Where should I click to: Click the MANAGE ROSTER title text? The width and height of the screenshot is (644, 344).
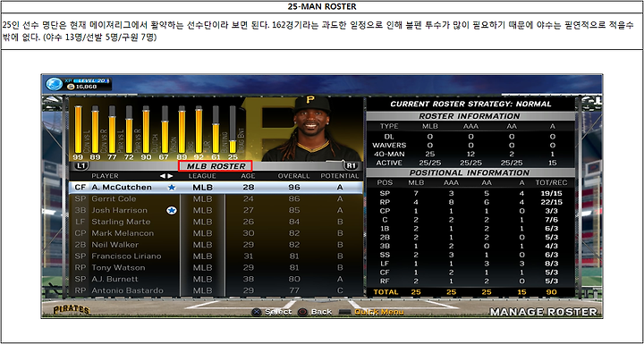(x=544, y=312)
